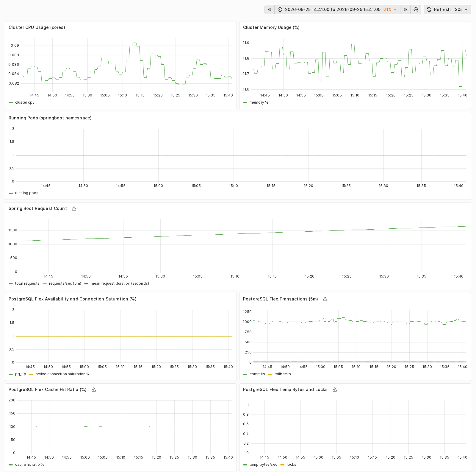Toggle active connection saturation % legend
This screenshot has height=472, width=476.
pos(62,374)
